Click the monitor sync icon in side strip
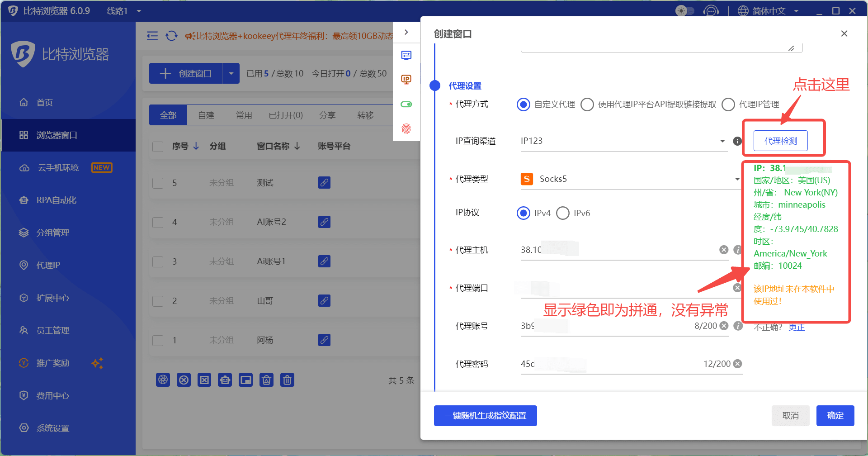Screen dimensions: 868x456 [x=406, y=55]
